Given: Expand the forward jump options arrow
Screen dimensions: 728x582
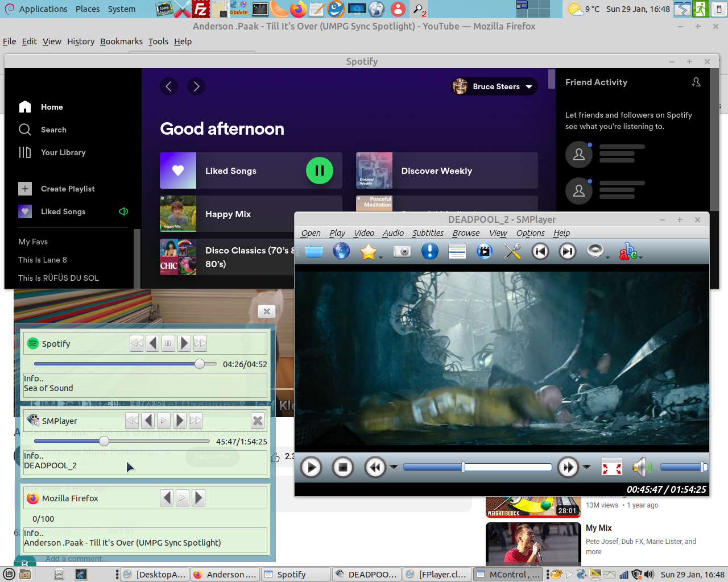Looking at the screenshot, I should coord(587,467).
